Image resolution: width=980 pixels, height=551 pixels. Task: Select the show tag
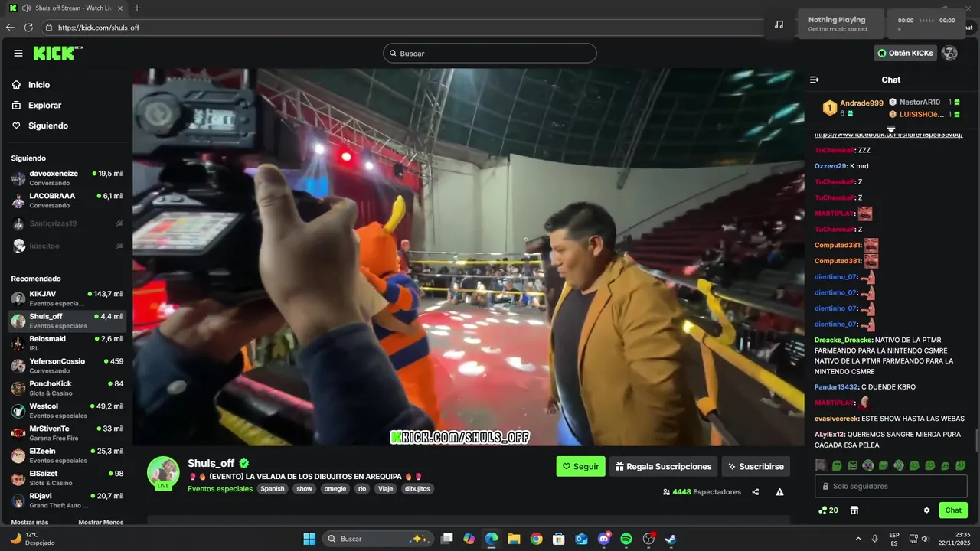click(x=305, y=489)
